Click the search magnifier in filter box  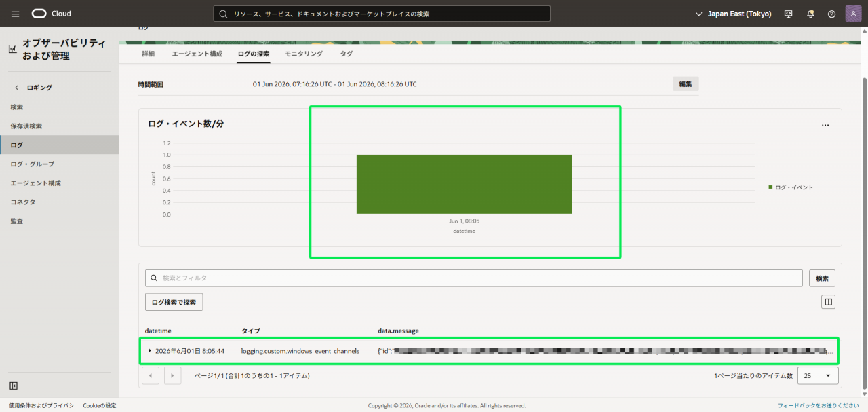pyautogui.click(x=154, y=278)
